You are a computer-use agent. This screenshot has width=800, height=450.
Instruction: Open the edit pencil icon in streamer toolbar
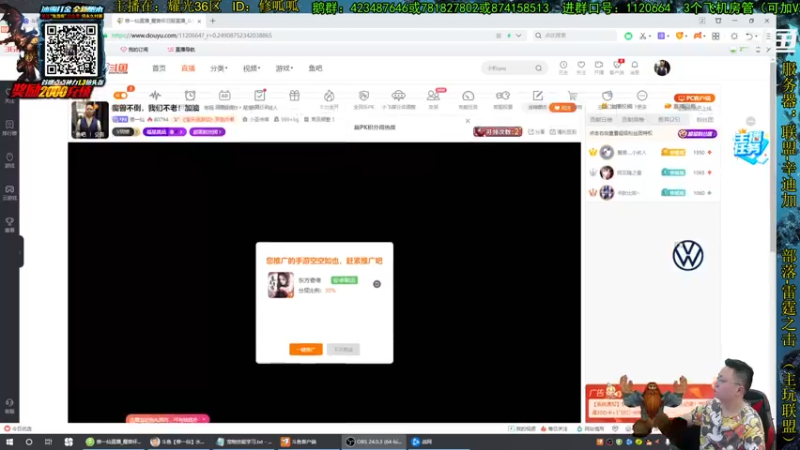pyautogui.click(x=538, y=95)
